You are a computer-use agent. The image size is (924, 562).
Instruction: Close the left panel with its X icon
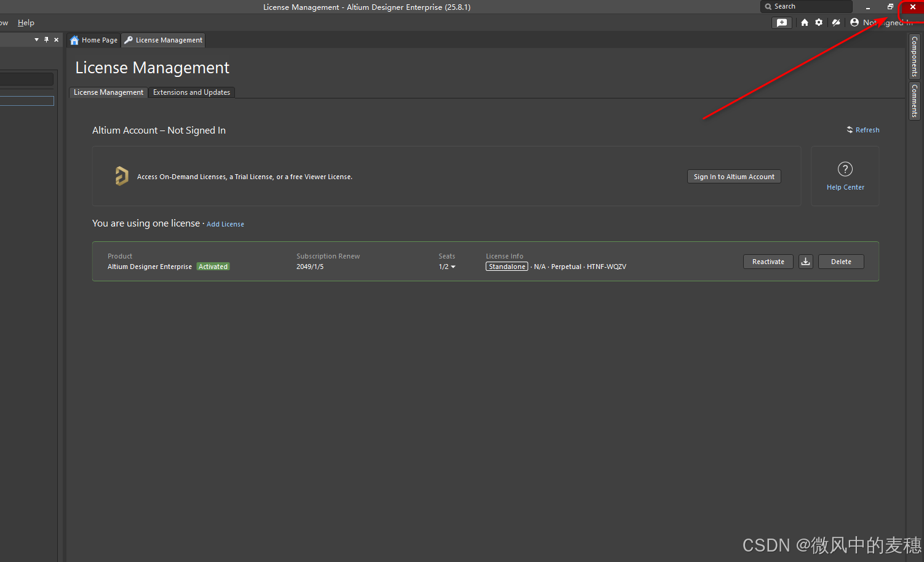[57, 39]
